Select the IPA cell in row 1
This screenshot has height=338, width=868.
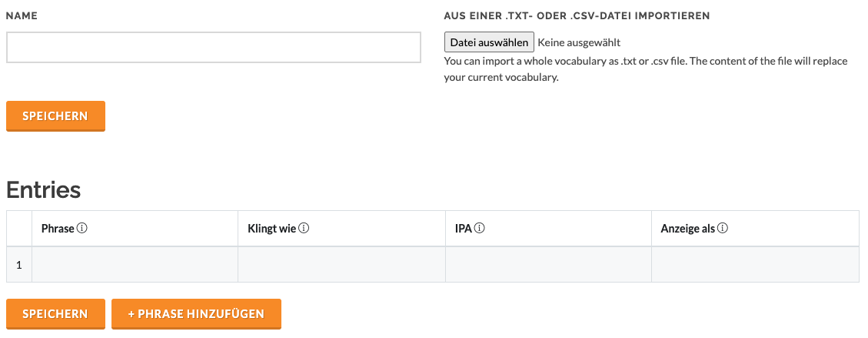tap(549, 265)
